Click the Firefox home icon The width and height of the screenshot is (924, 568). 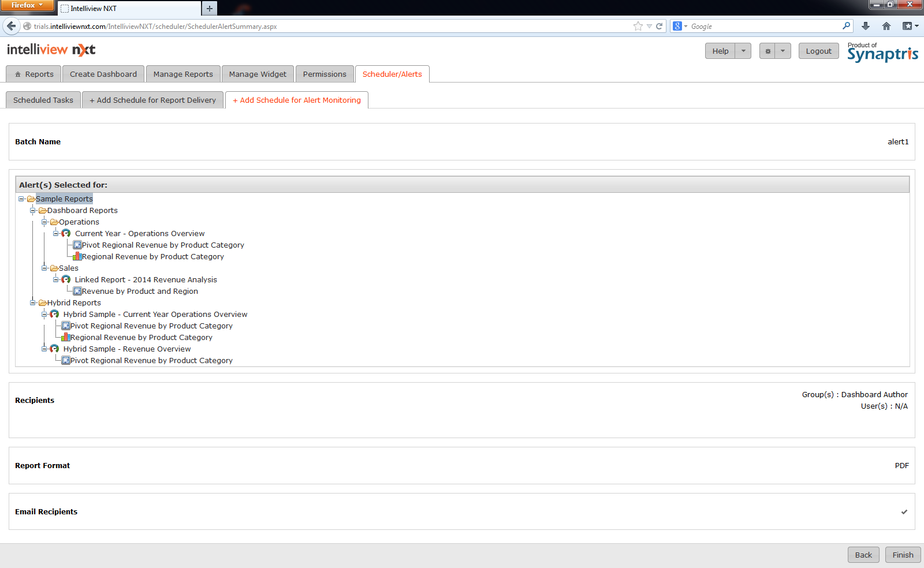coord(886,26)
